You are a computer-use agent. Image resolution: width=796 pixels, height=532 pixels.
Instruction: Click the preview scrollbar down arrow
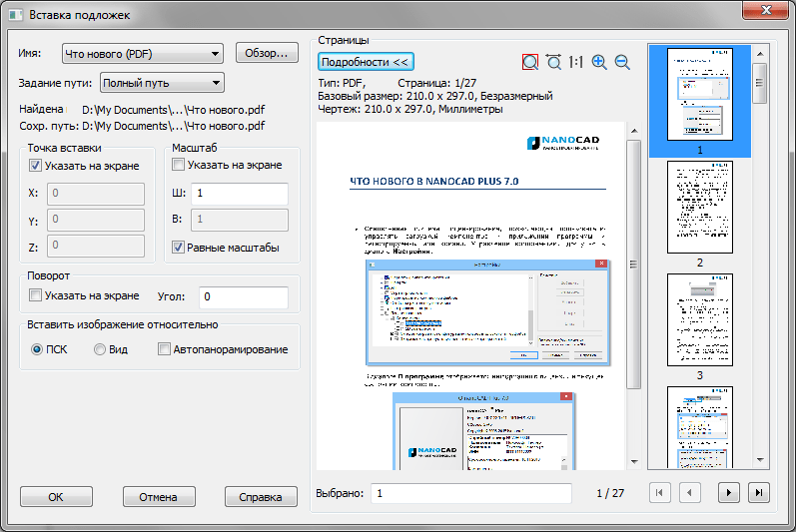(634, 461)
